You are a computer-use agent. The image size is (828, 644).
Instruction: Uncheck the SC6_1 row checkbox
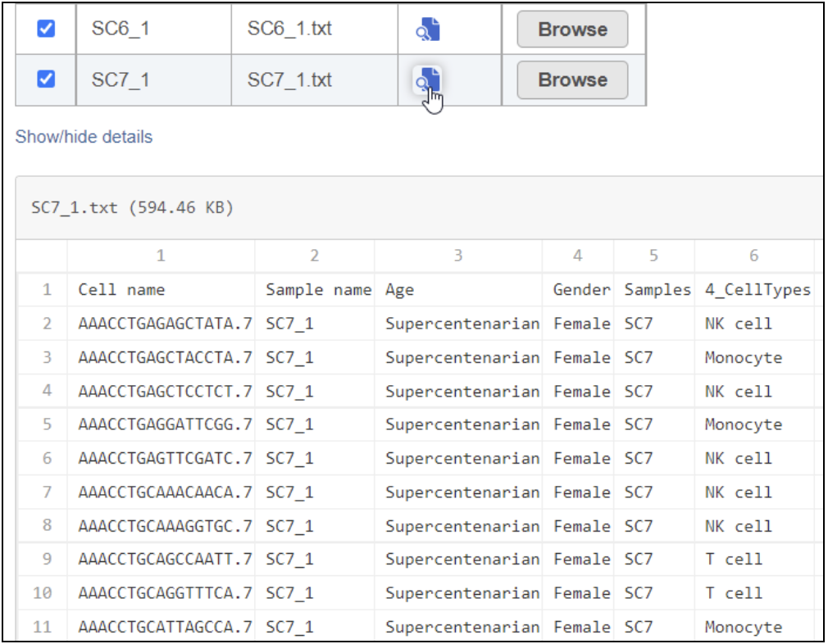tap(47, 29)
